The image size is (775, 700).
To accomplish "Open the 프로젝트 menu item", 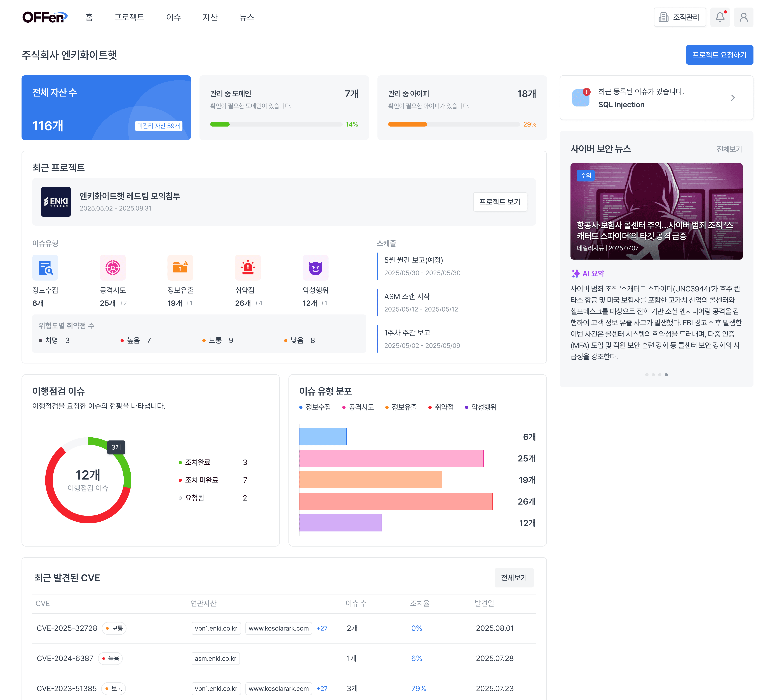I will pyautogui.click(x=129, y=17).
